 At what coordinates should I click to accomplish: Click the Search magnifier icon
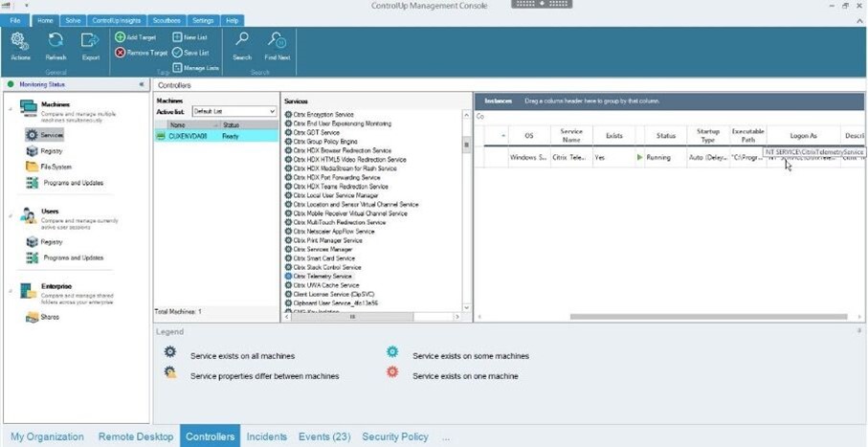[242, 40]
